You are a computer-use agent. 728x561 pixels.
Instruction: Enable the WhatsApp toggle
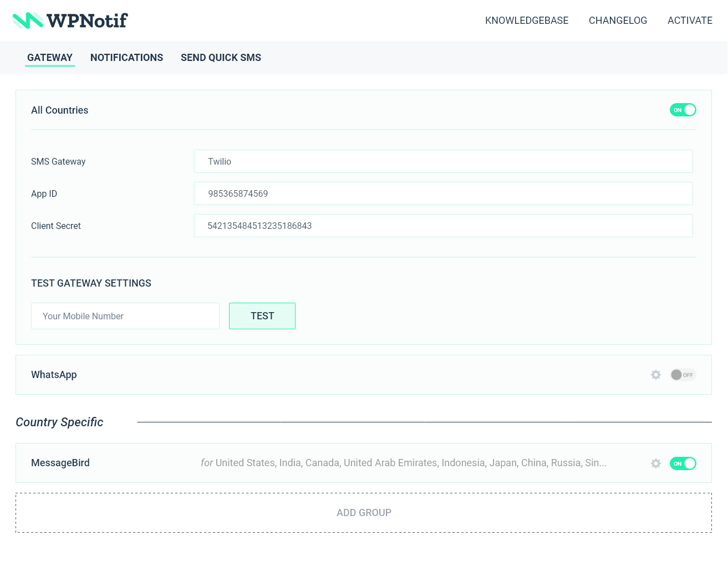click(683, 375)
